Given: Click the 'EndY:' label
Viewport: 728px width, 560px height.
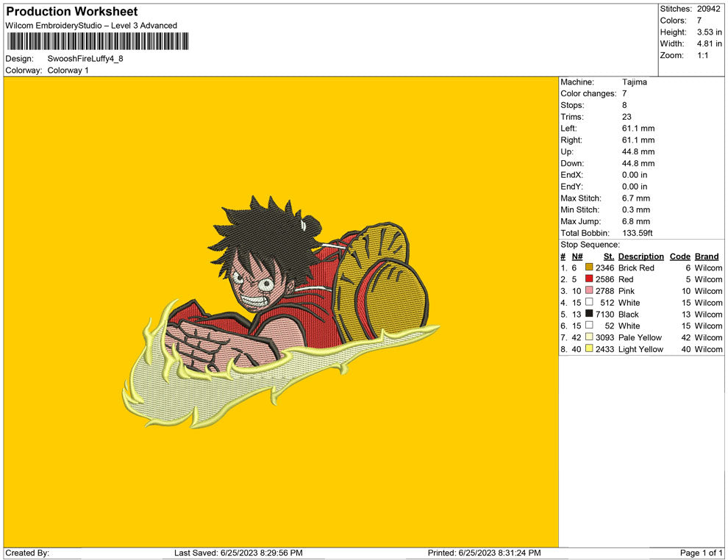Looking at the screenshot, I should (x=571, y=187).
